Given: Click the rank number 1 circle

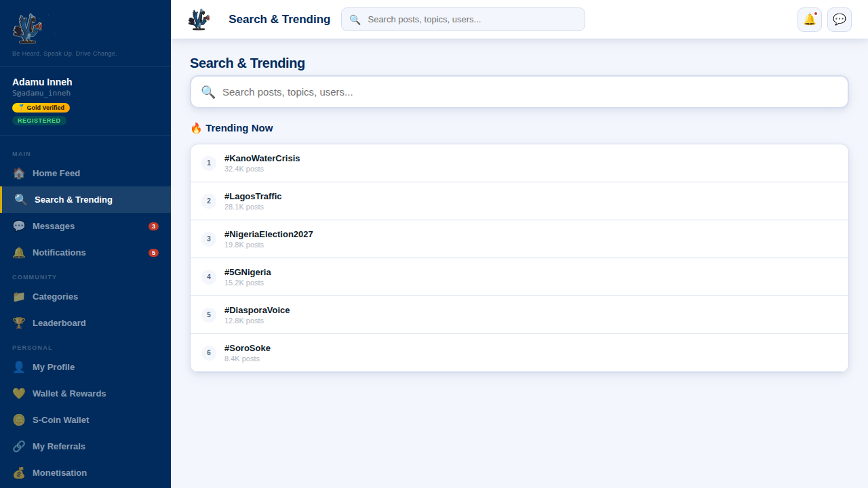Looking at the screenshot, I should (209, 163).
